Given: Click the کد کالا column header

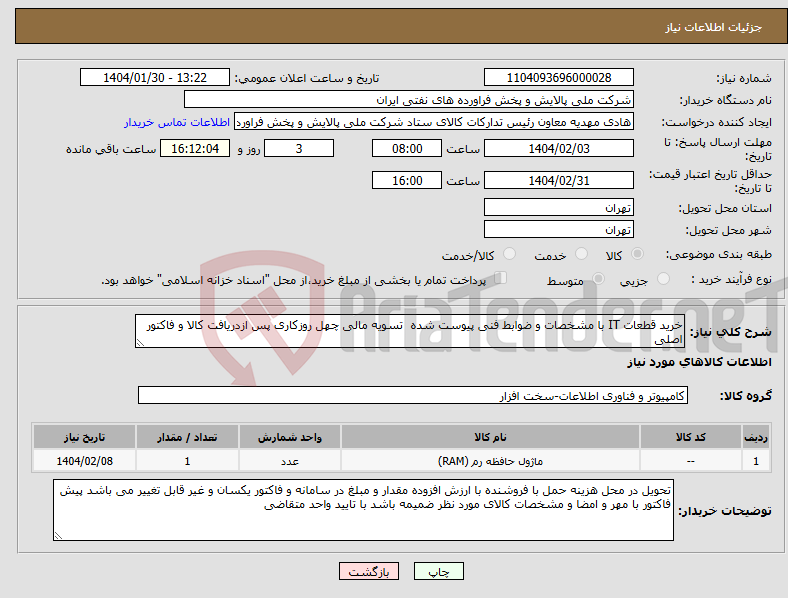Looking at the screenshot, I should coord(691,437).
